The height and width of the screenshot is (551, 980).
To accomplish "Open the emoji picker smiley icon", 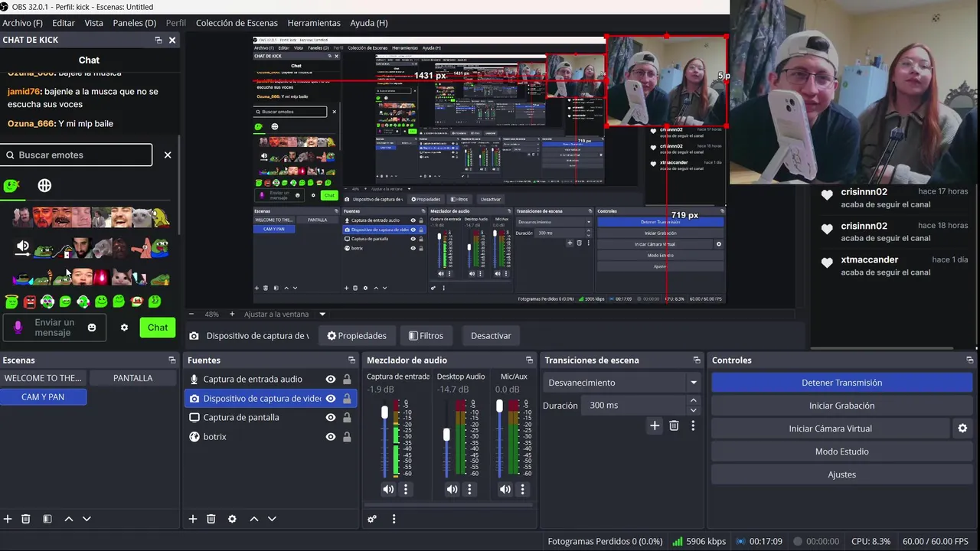I will pos(92,328).
